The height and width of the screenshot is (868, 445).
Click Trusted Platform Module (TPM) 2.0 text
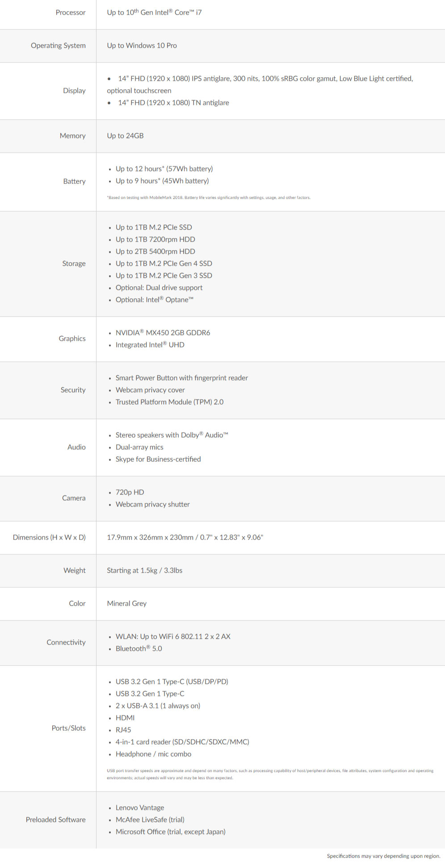169,402
